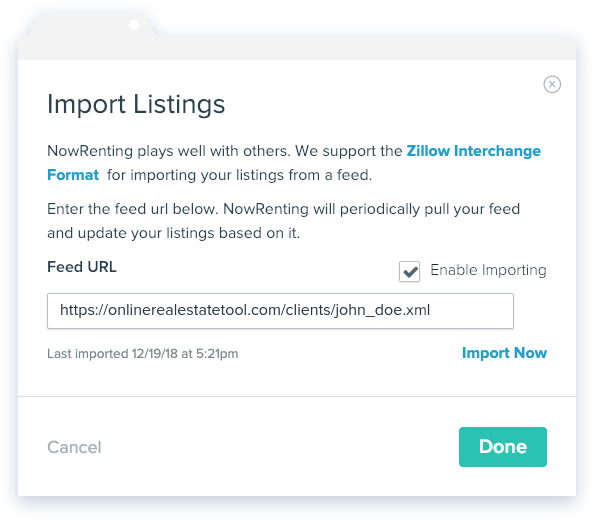Close the Import Listings dialog with X icon
The height and width of the screenshot is (520, 594).
click(552, 84)
